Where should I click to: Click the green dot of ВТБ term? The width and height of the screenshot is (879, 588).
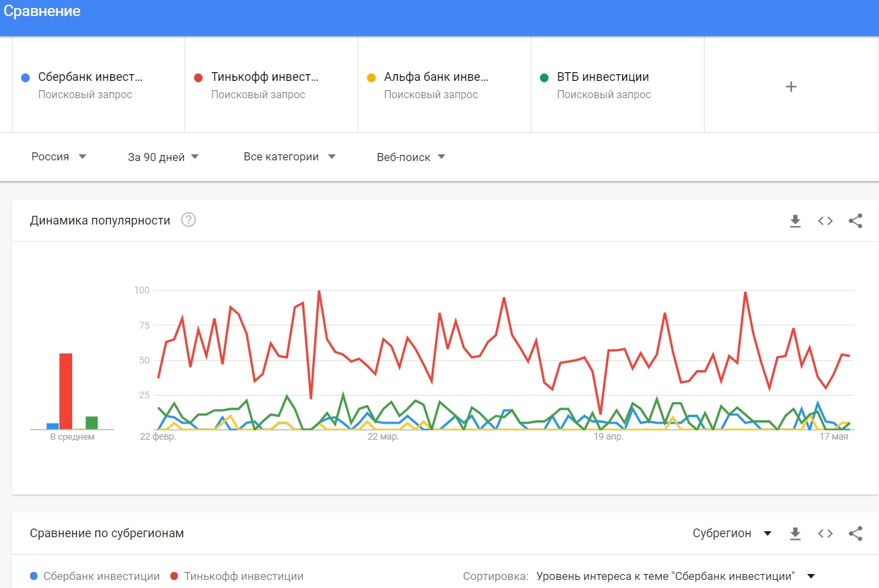(x=544, y=78)
